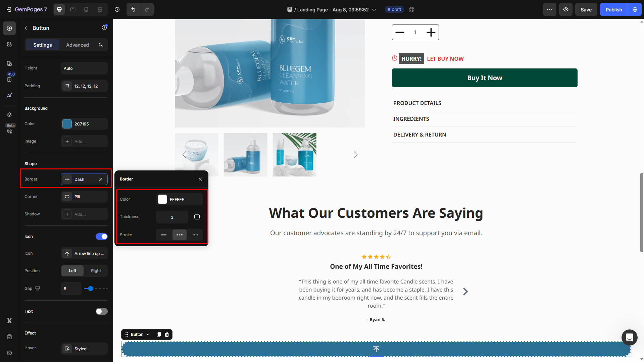Viewport: 644px width, 362px height.
Task: Click the add element plus icon
Action: 9,28
